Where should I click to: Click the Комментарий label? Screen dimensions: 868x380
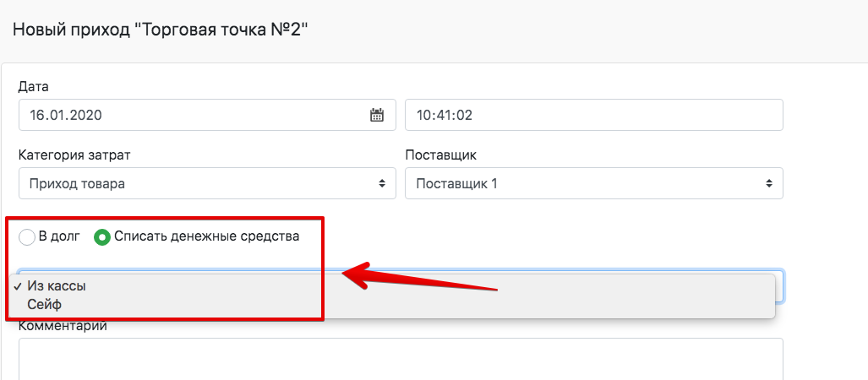tap(63, 327)
